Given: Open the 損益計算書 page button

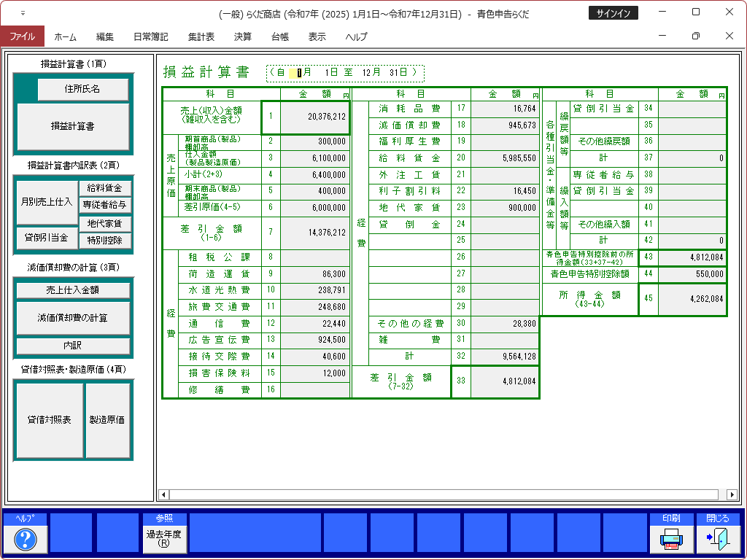Looking at the screenshot, I should tap(73, 126).
